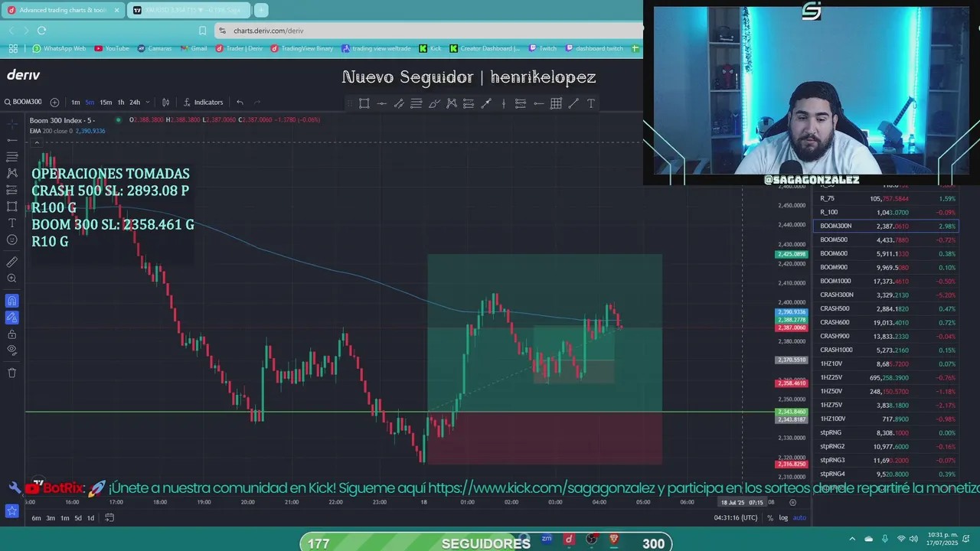Open the BOOM300 symbol search
This screenshot has width=980, height=551.
(23, 102)
